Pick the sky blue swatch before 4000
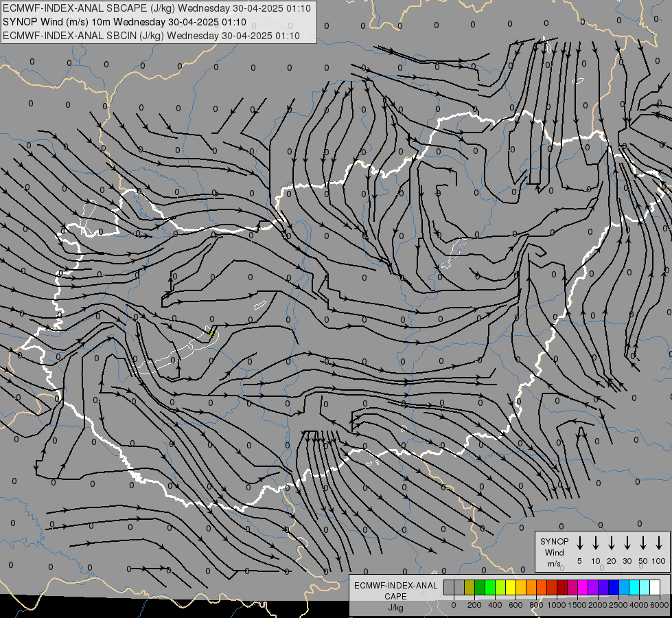672x618 pixels. (x=624, y=587)
